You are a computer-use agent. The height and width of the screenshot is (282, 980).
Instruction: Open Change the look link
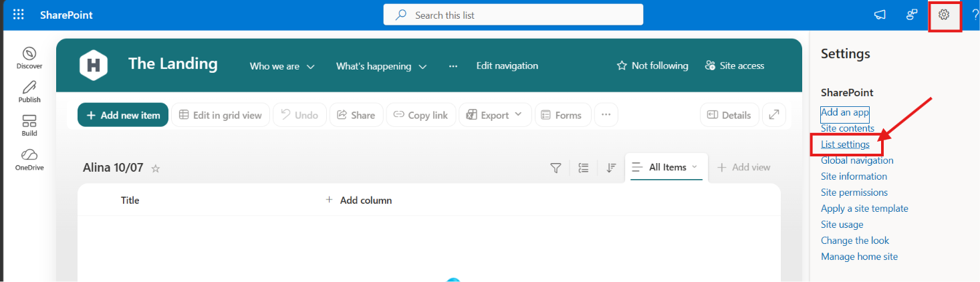pos(855,241)
